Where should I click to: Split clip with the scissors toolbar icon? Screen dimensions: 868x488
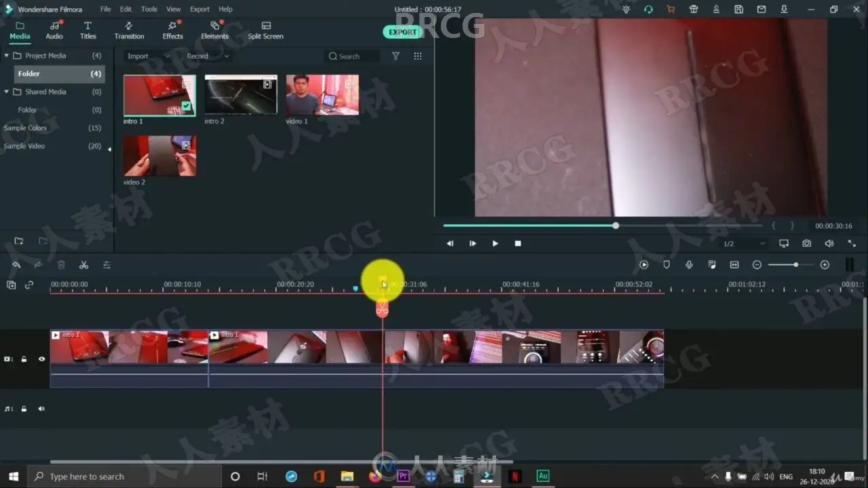coord(84,265)
